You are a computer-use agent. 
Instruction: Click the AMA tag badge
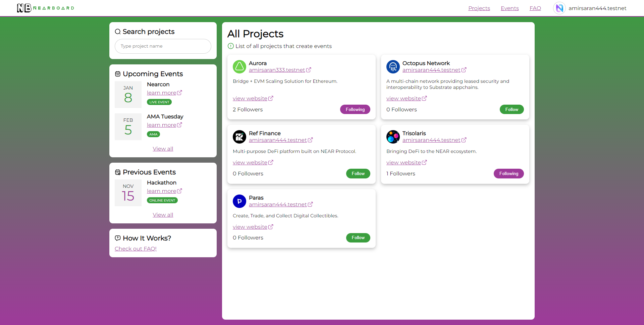(153, 134)
